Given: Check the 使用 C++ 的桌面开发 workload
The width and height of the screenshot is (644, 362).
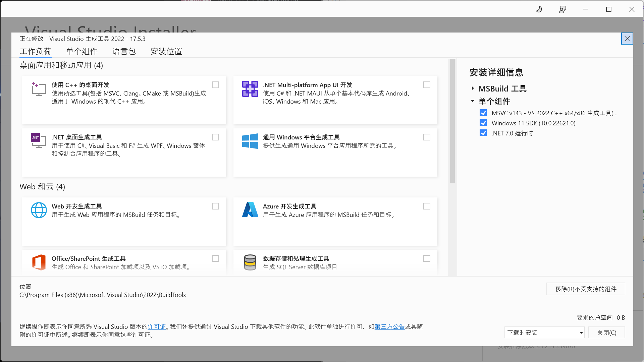Looking at the screenshot, I should tap(216, 85).
